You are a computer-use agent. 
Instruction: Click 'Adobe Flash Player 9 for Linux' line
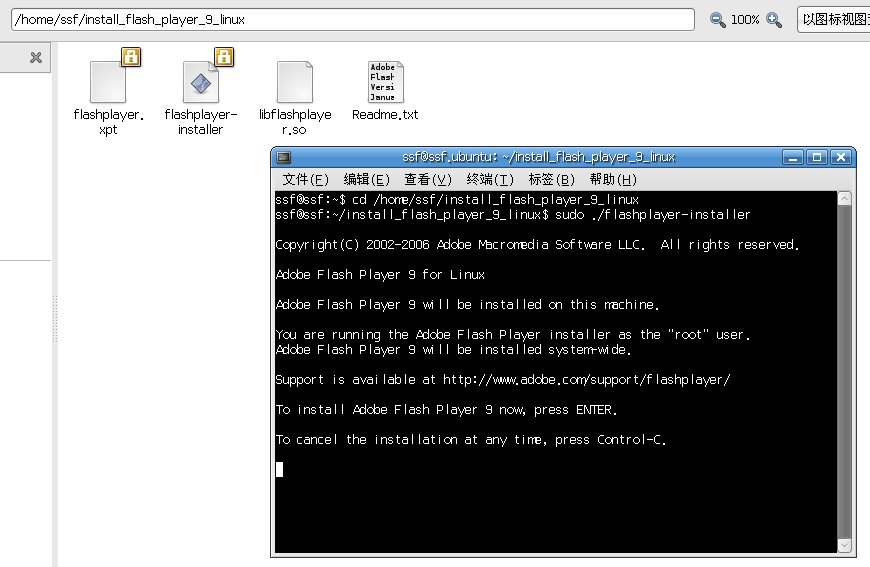click(380, 275)
